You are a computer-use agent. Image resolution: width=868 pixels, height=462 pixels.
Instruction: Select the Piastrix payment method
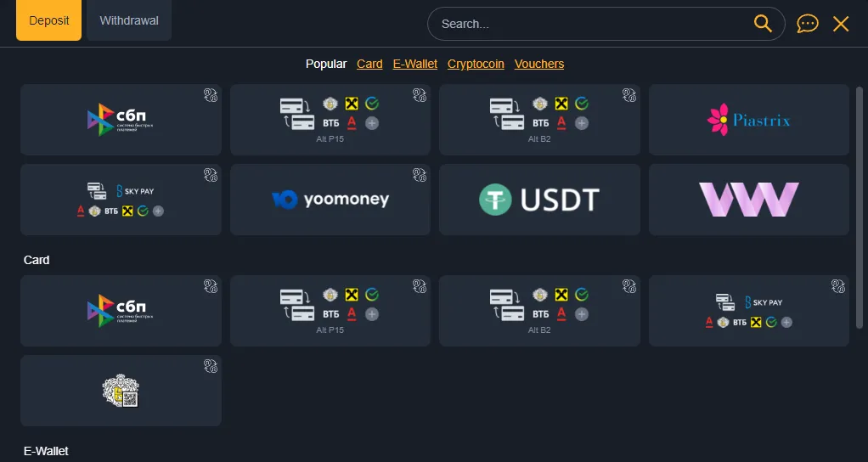pyautogui.click(x=748, y=120)
